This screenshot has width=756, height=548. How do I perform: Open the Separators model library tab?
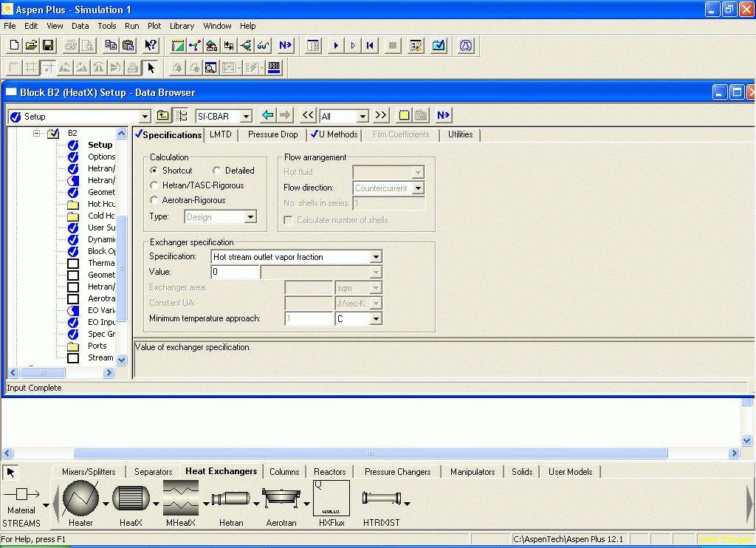click(154, 472)
